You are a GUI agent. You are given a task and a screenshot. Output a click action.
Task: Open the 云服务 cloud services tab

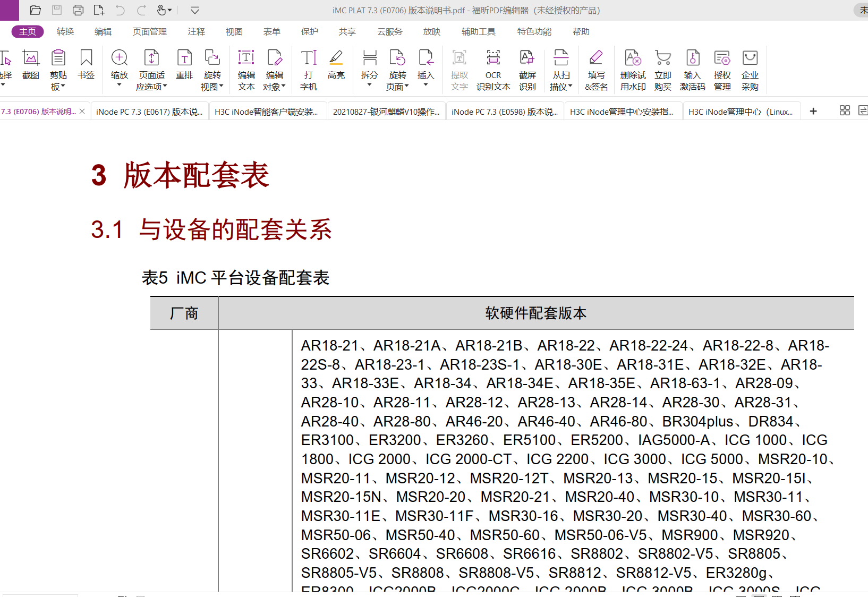tap(390, 32)
